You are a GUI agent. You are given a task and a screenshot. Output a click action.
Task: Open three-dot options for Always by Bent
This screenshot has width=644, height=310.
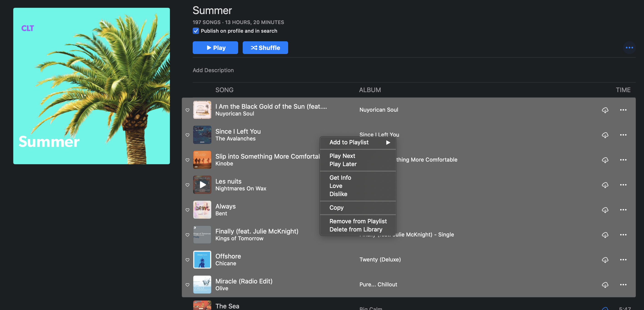click(623, 210)
